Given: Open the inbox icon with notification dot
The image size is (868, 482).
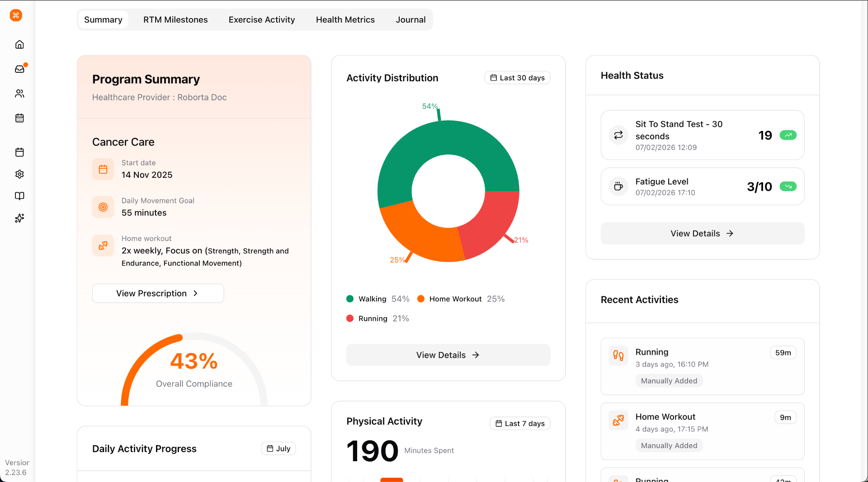Looking at the screenshot, I should click(20, 69).
